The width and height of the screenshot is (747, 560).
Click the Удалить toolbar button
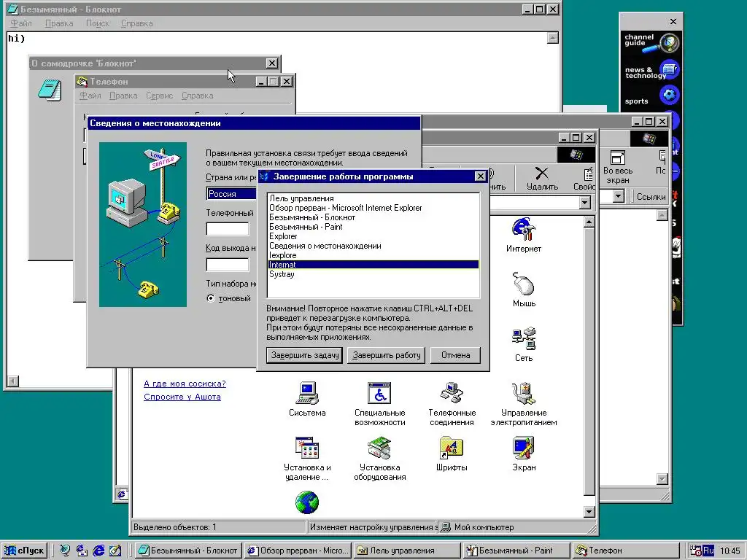[542, 178]
